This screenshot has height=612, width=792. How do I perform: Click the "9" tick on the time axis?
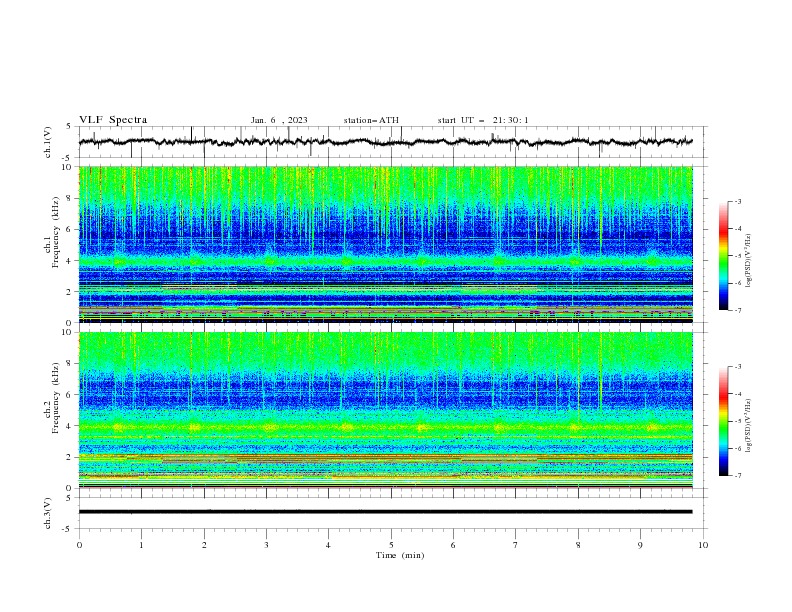click(640, 545)
